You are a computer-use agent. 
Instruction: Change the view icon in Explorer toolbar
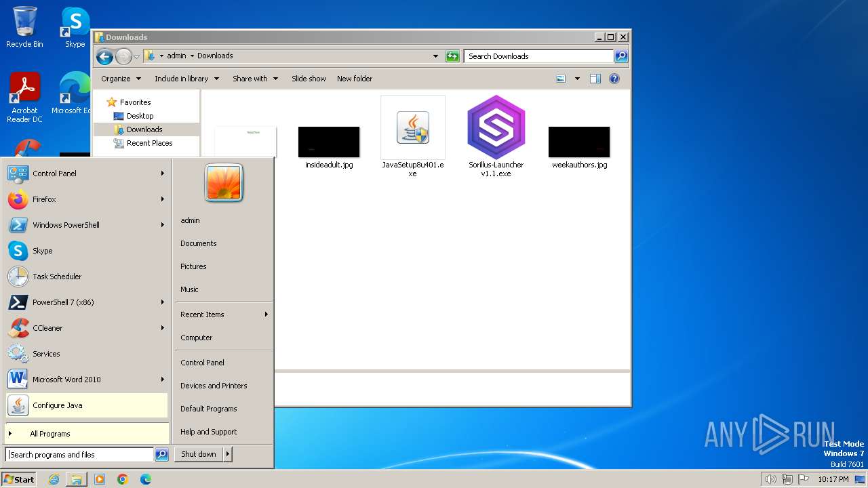click(561, 79)
